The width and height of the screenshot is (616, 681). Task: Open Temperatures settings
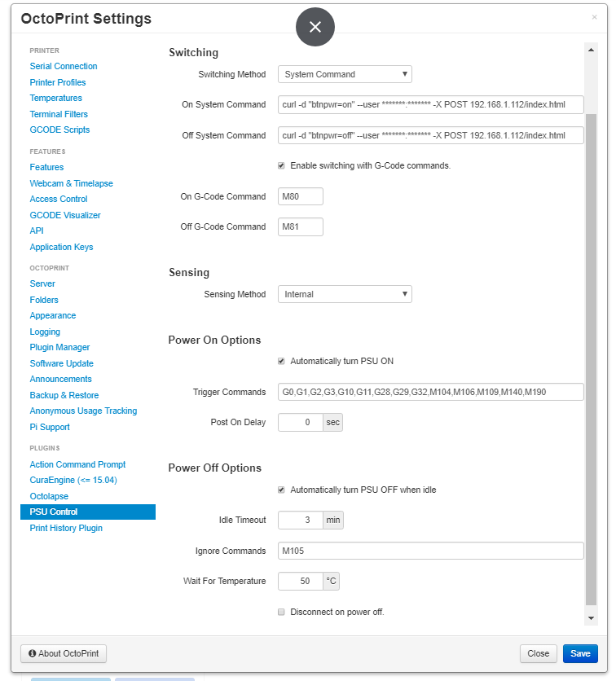tap(55, 98)
